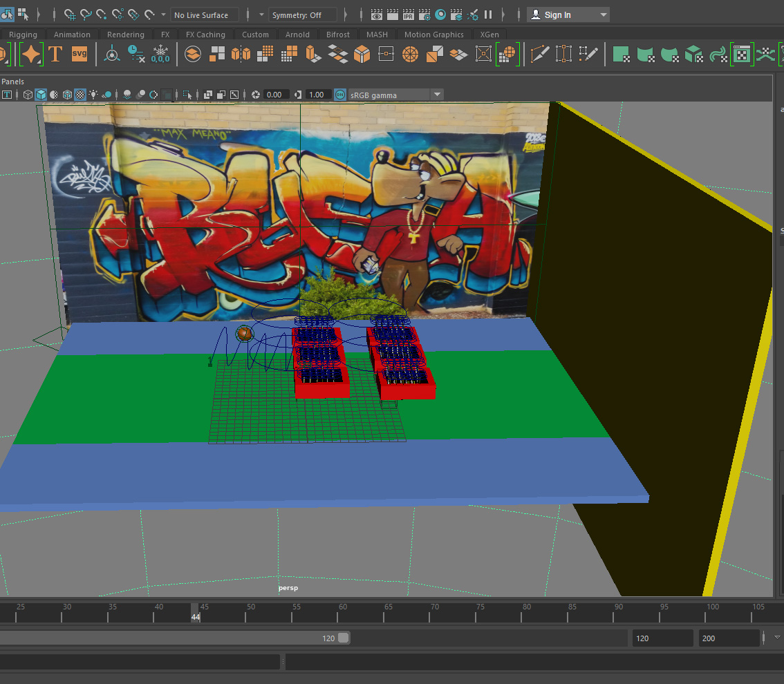This screenshot has height=684, width=784.
Task: Click the range end field showing 120
Action: [x=662, y=638]
